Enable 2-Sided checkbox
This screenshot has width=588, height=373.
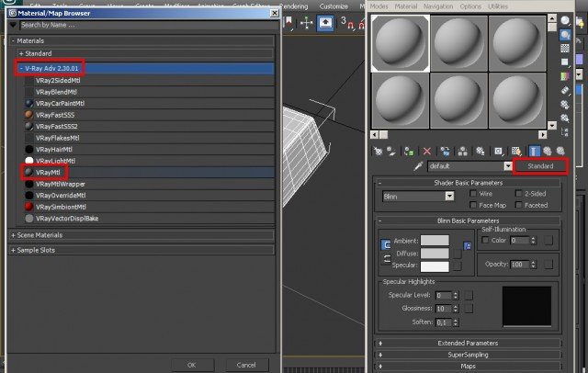[518, 194]
